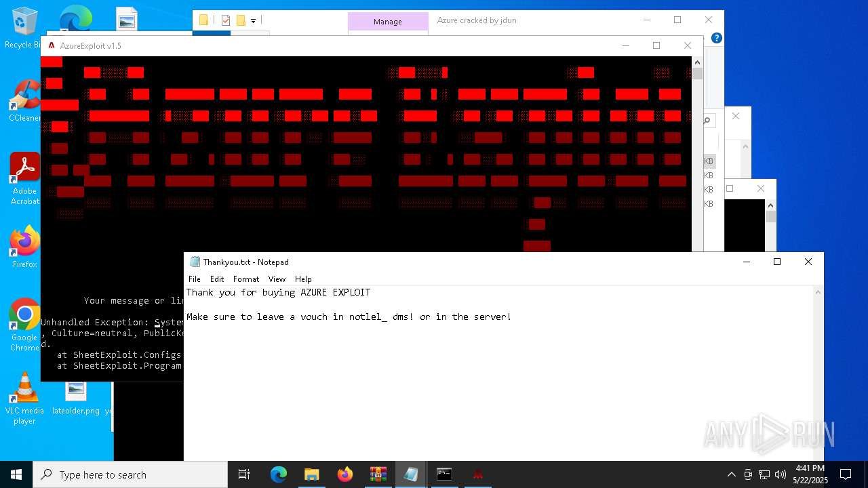Switch to Firefox in the taskbar

click(345, 474)
